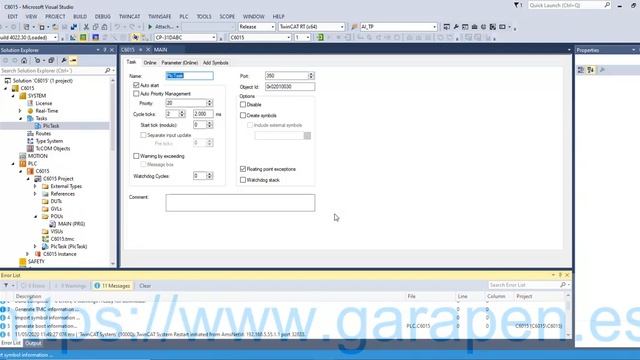Click the 11 Messages filter button
Screen dimensions: 640x360
coord(112,286)
